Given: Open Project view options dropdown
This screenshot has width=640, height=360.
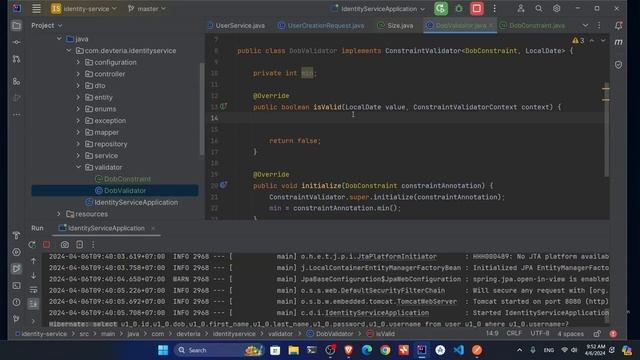Looking at the screenshot, I should click(47, 25).
